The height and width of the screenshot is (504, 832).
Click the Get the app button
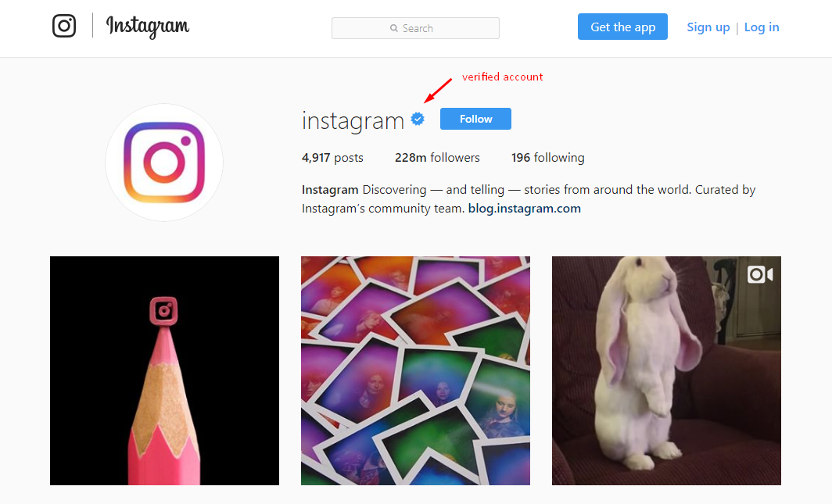click(622, 27)
